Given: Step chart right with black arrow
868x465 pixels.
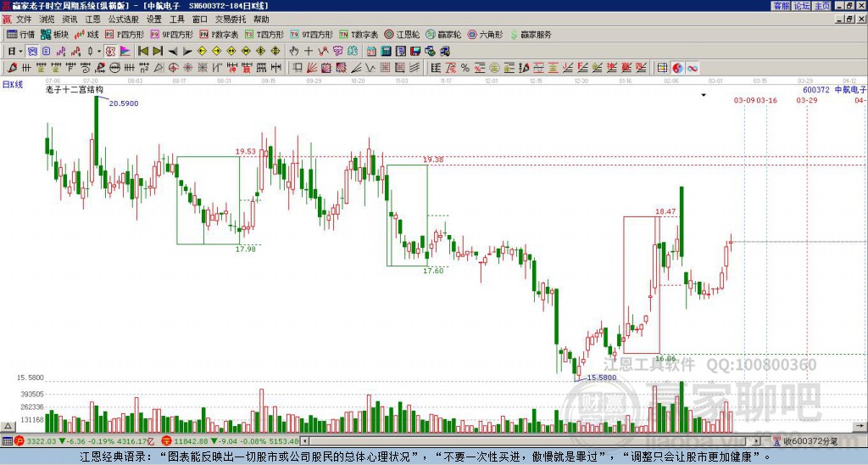Looking at the screenshot, I should click(x=187, y=52).
